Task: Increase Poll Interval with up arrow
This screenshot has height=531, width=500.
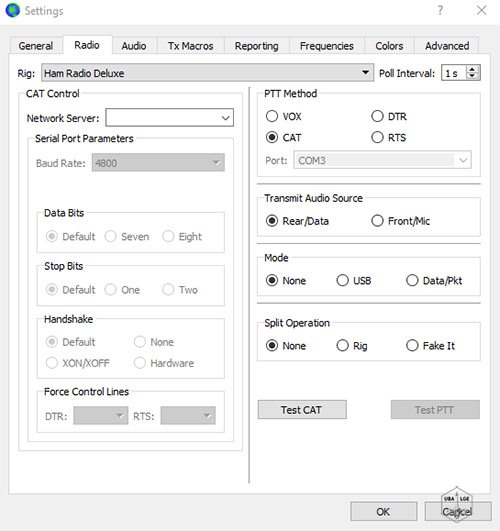Action: pyautogui.click(x=472, y=69)
